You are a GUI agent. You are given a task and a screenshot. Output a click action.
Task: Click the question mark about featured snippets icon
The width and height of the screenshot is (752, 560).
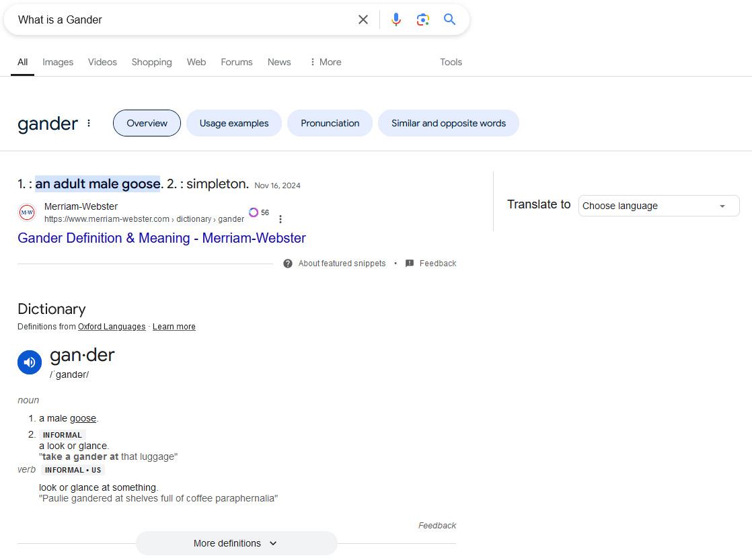click(x=288, y=264)
